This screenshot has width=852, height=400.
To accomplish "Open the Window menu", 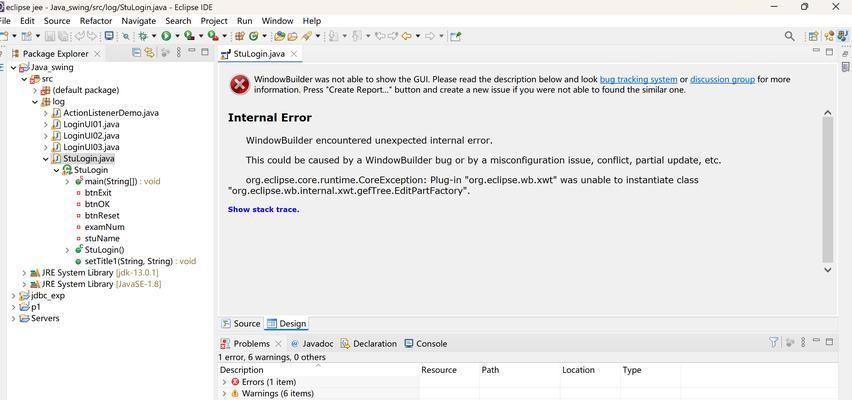I will [277, 21].
